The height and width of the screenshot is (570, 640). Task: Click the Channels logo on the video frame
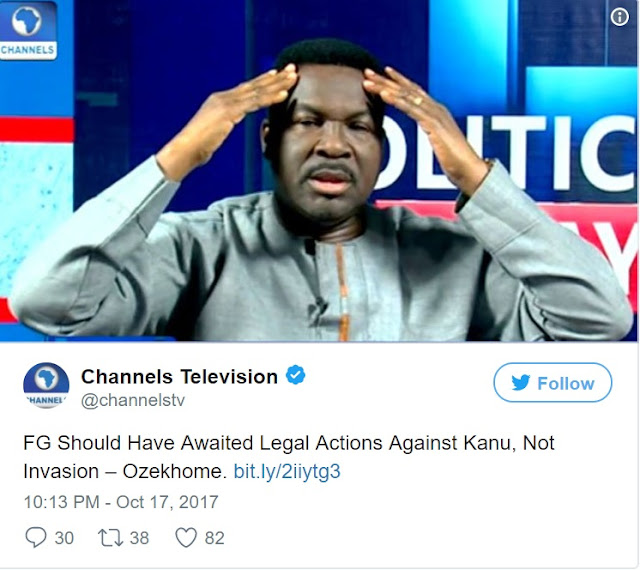[x=28, y=31]
